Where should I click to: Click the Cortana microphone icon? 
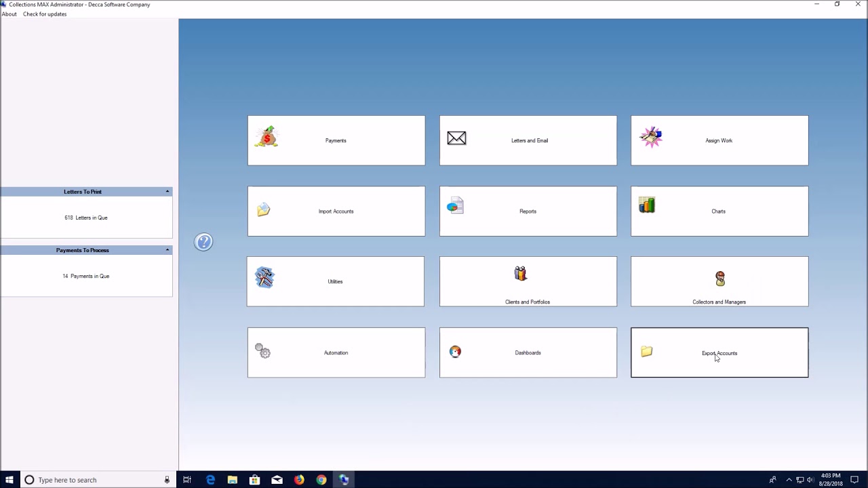tap(167, 480)
